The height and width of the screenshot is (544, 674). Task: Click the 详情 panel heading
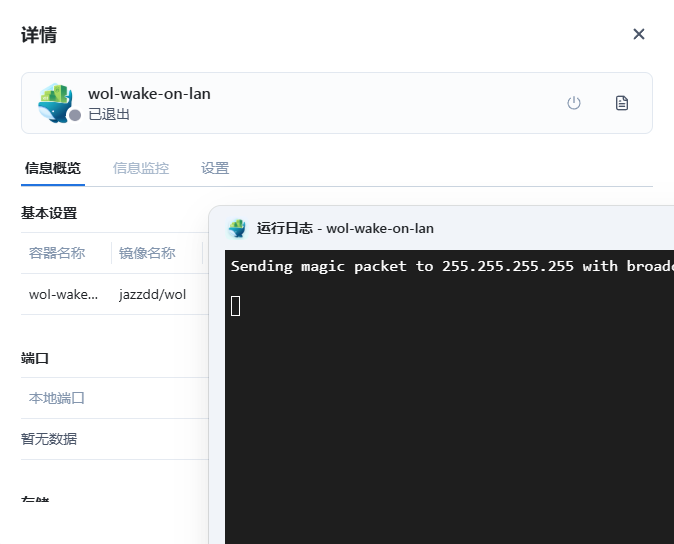[39, 34]
